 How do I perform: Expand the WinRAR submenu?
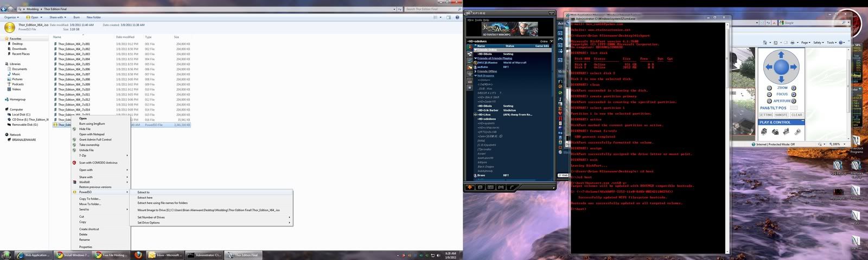pos(102,182)
